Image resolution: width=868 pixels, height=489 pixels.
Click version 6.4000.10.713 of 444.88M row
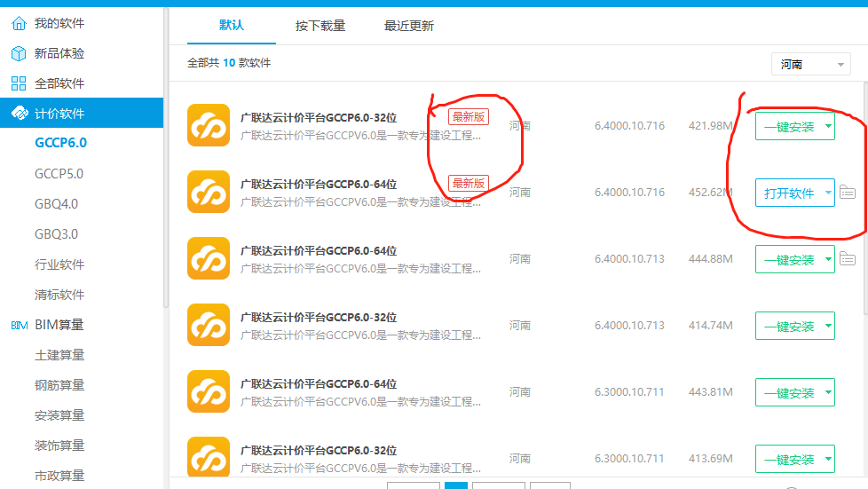[629, 258]
